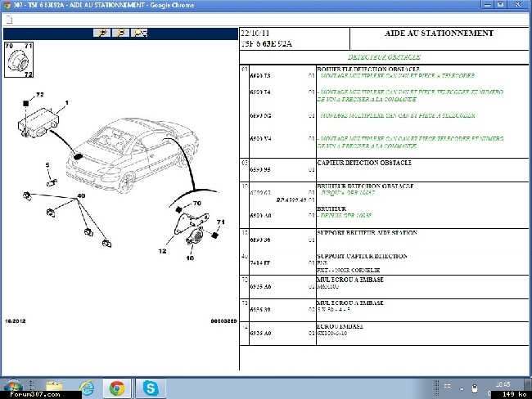Click the system tray clock showing 18:45
532x399 pixels.
click(x=503, y=384)
